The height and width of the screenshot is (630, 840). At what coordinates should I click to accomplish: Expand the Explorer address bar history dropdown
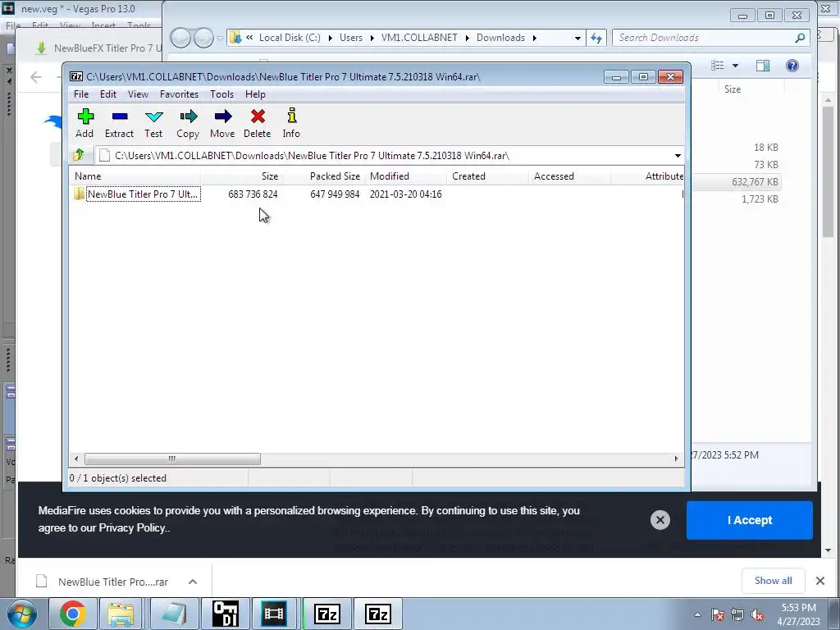tap(577, 38)
